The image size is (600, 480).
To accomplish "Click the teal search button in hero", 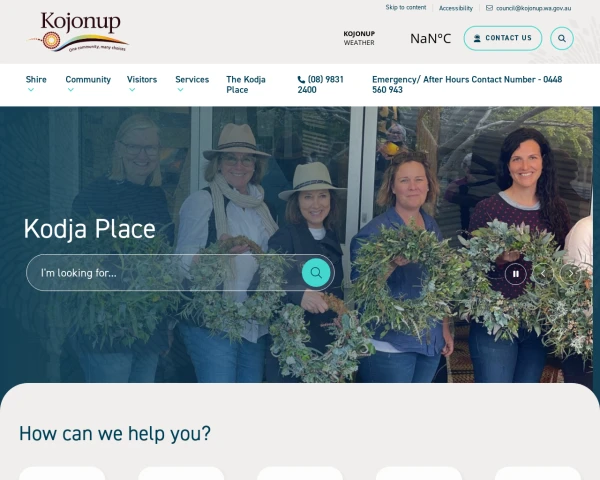I will (x=316, y=273).
